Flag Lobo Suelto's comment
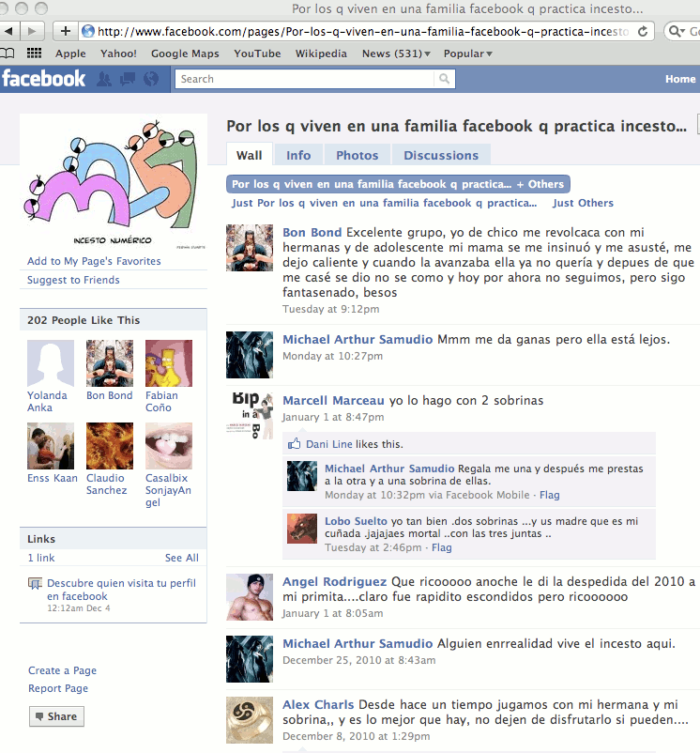Screen dimensions: 700x753 pyautogui.click(x=441, y=547)
